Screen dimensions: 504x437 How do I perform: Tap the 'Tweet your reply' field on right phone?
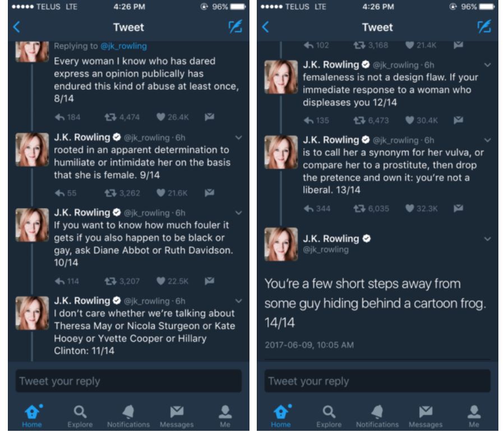tap(377, 381)
